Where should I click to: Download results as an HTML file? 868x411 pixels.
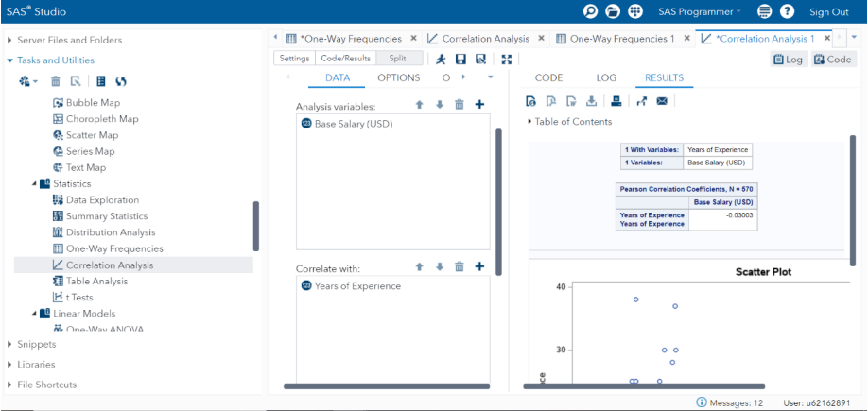pyautogui.click(x=530, y=101)
